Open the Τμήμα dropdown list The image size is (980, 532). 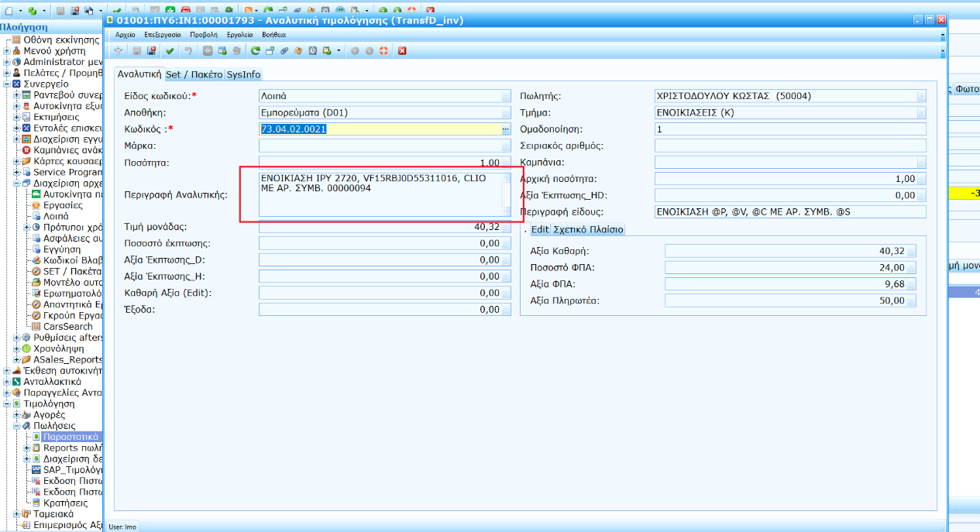921,113
